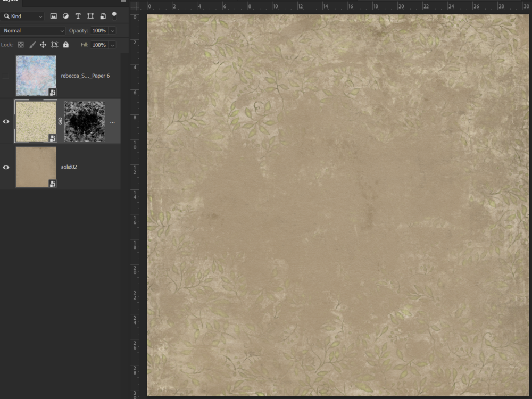532x399 pixels.
Task: Filter for adjustment layers icon
Action: [x=66, y=16]
